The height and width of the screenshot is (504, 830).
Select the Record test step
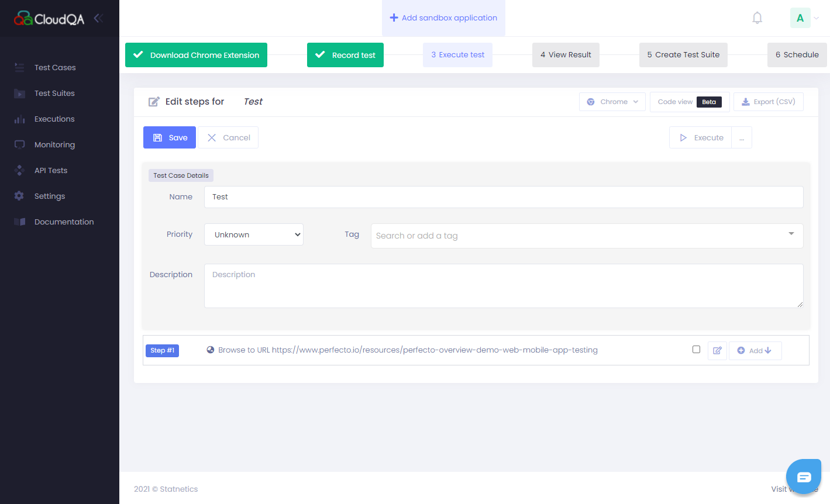coord(345,55)
